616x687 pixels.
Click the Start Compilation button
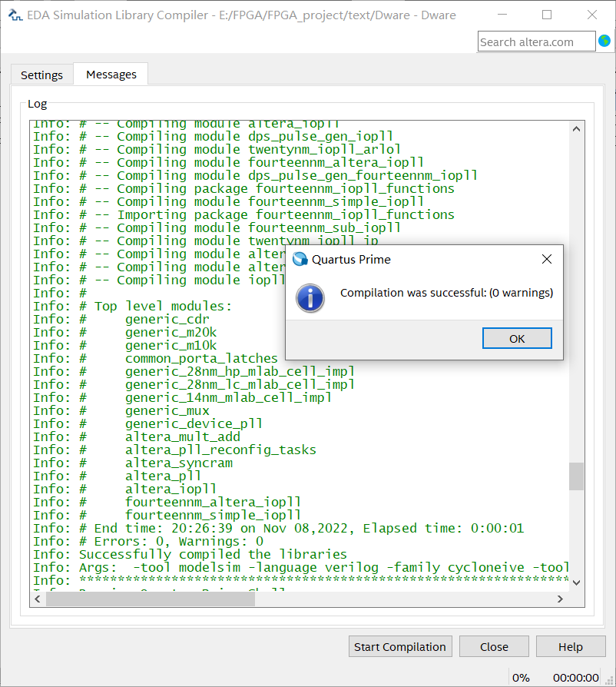click(x=400, y=647)
